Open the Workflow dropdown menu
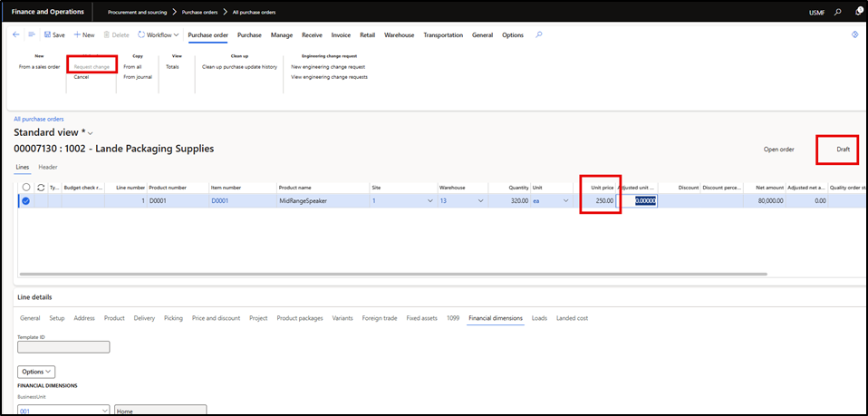 [x=159, y=34]
